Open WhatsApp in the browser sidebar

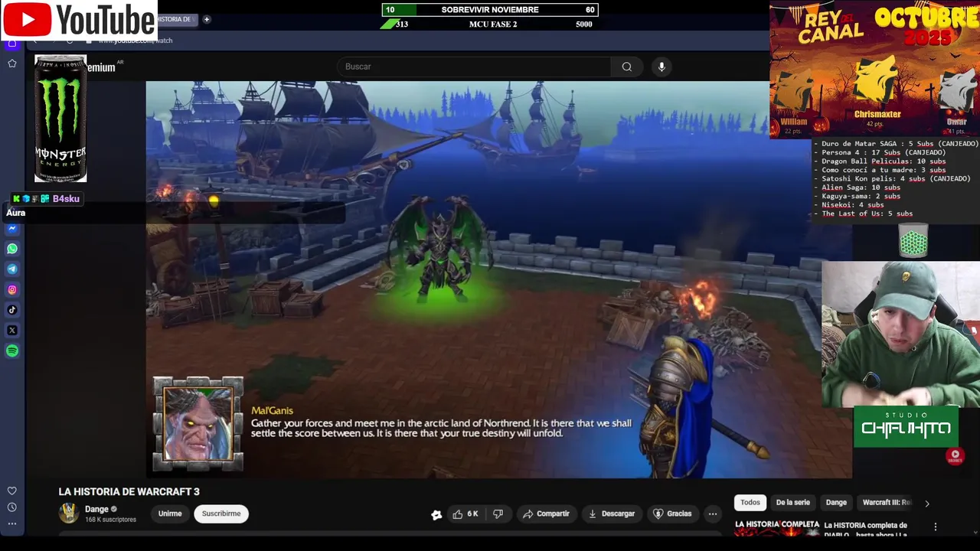(x=12, y=249)
